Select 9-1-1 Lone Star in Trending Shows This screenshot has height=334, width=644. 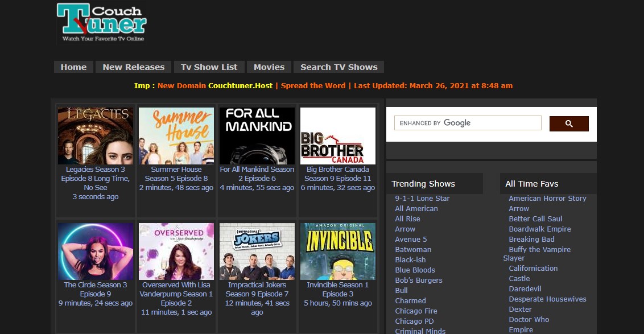point(422,199)
